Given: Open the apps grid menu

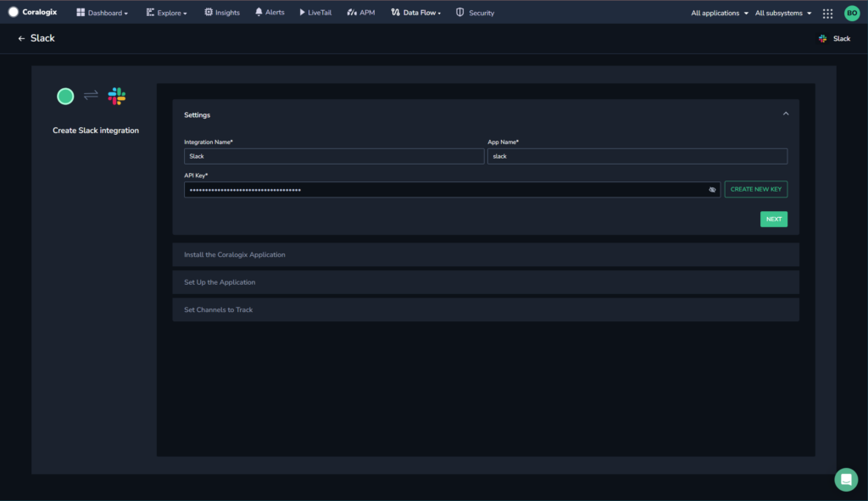Looking at the screenshot, I should 827,14.
